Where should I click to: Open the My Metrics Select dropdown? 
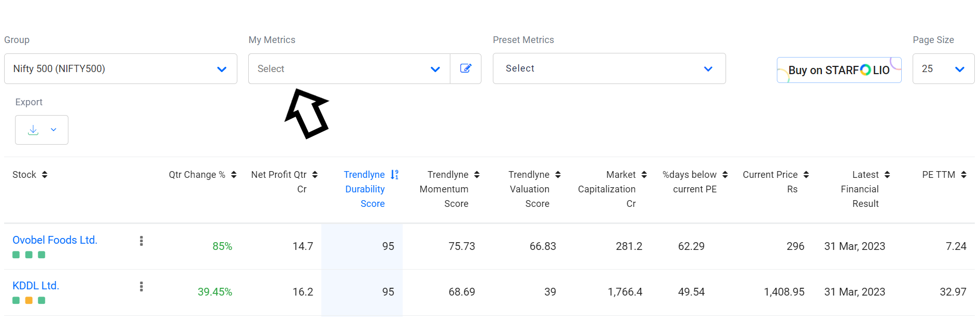tap(349, 68)
